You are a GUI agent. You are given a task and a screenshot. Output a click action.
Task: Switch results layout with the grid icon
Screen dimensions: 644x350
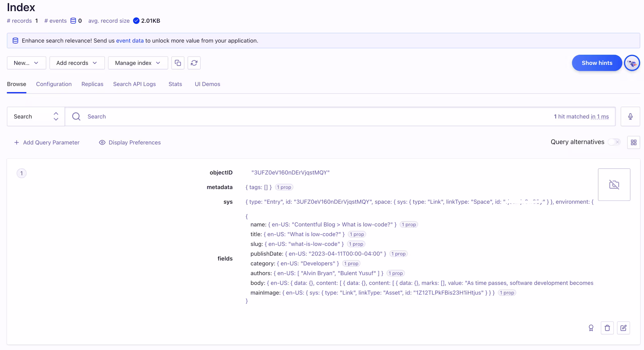point(633,143)
